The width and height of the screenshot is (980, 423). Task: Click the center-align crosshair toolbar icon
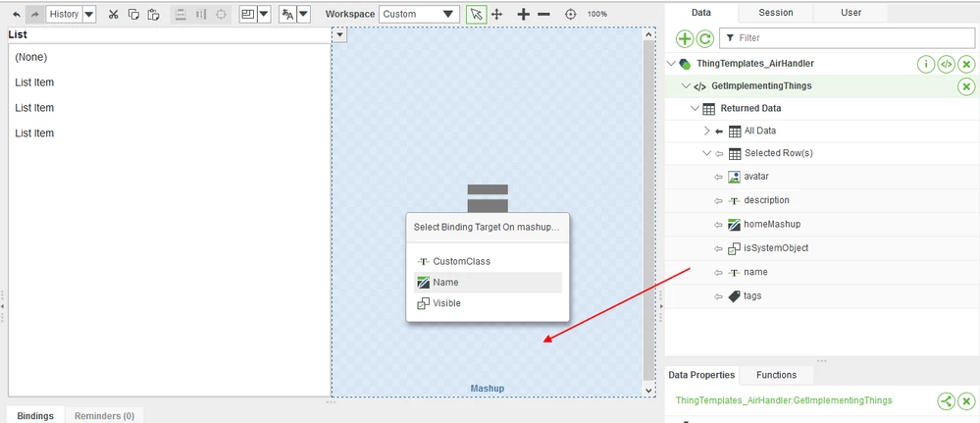221,14
